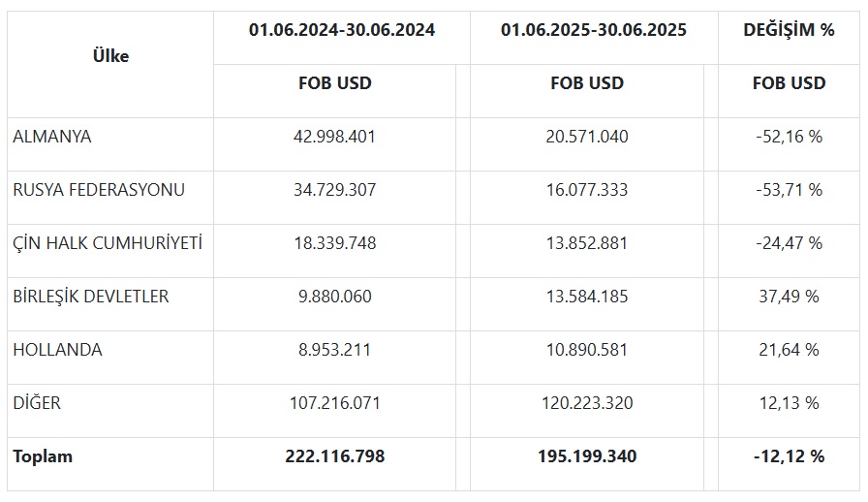The image size is (868, 502).
Task: Select the 10.890.581 Hollanda 2025 value
Action: [587, 350]
